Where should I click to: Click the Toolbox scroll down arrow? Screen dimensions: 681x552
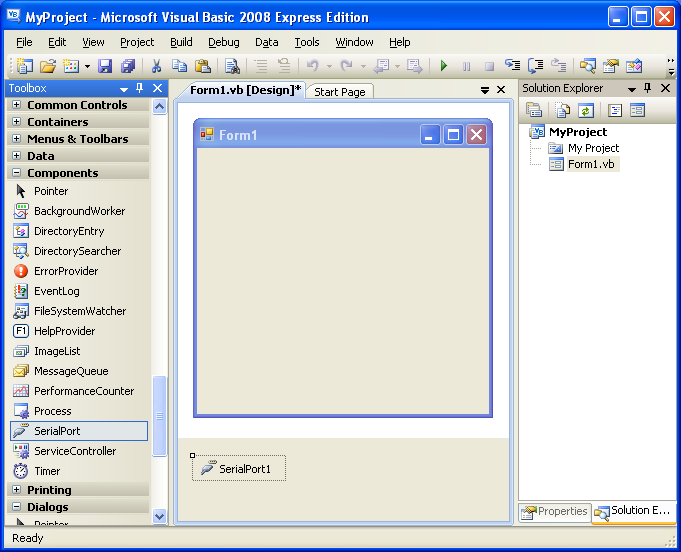coord(159,516)
